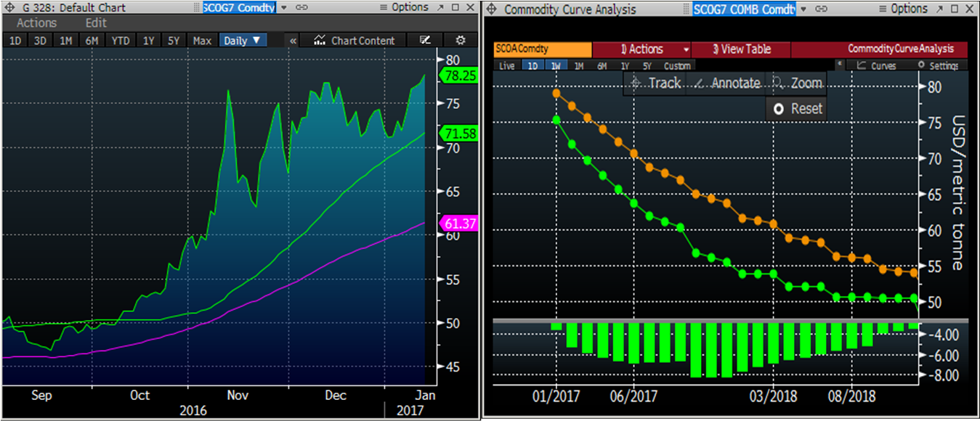Open the Edit menu in Default Chart

tap(96, 23)
